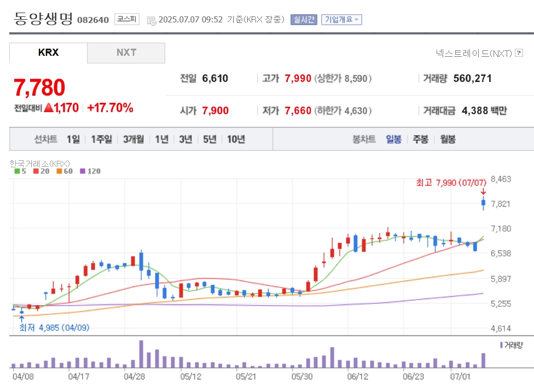
Task: Select the 1주일 line chart period
Action: (101, 139)
